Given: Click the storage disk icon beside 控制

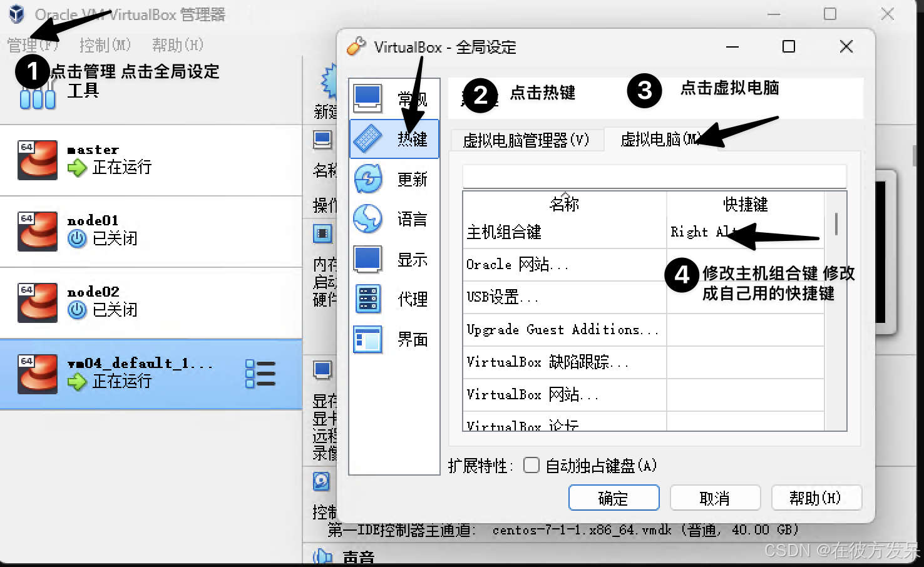Looking at the screenshot, I should point(322,481).
